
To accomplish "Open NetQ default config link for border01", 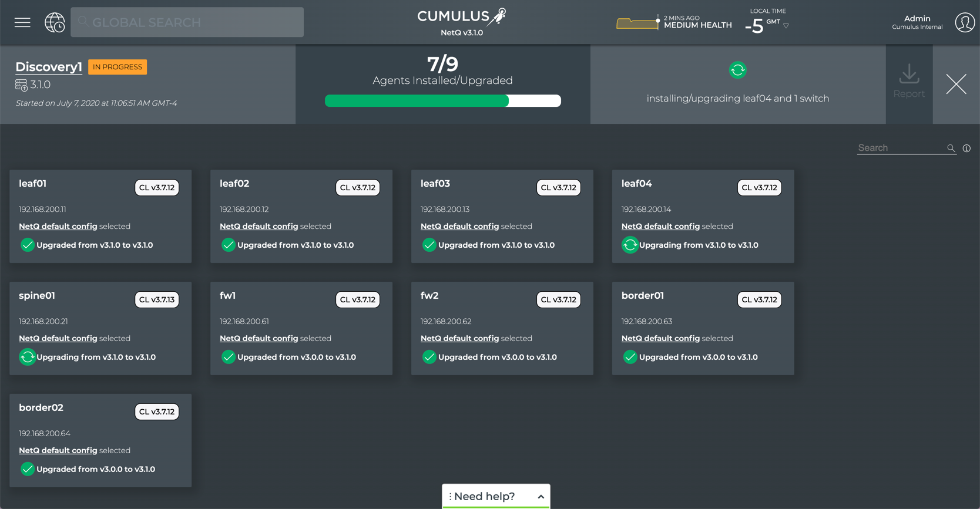I will (x=660, y=339).
